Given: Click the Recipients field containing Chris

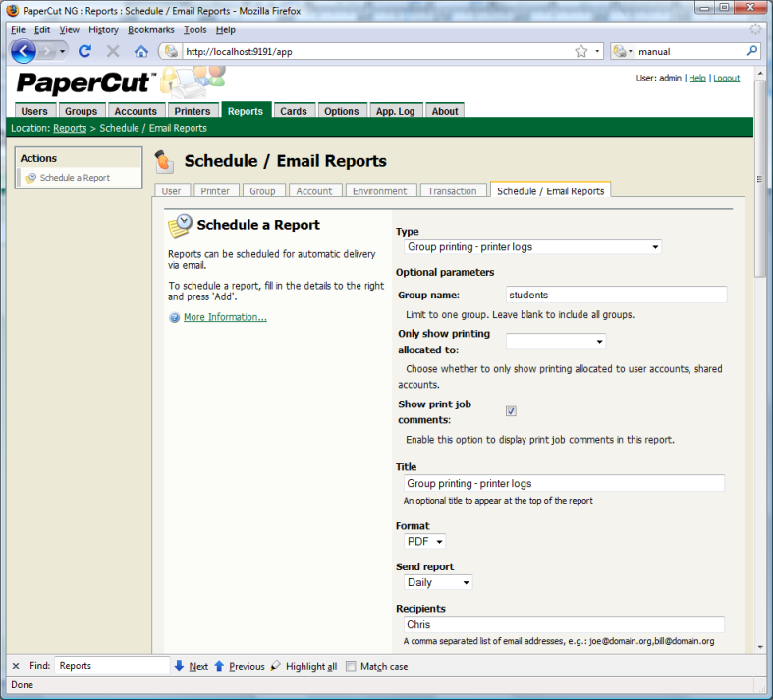Looking at the screenshot, I should coord(564,624).
